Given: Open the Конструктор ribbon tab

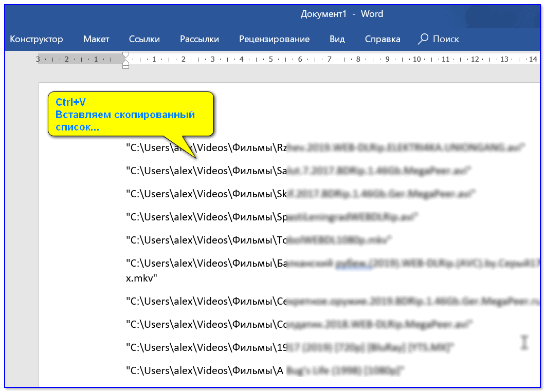Looking at the screenshot, I should point(36,39).
